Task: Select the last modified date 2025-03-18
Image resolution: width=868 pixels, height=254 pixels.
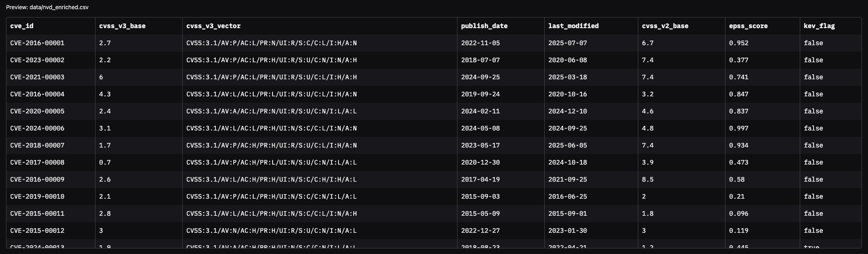Action: coord(567,77)
